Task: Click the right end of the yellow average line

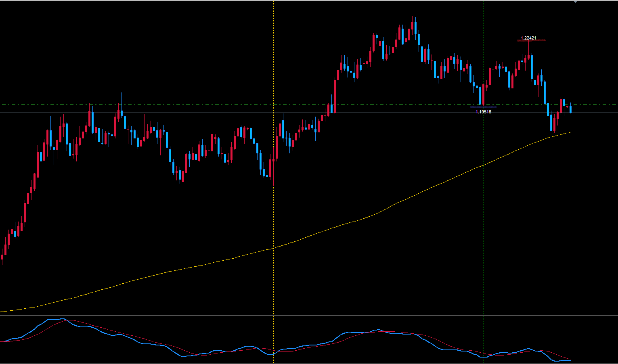Action: click(569, 132)
